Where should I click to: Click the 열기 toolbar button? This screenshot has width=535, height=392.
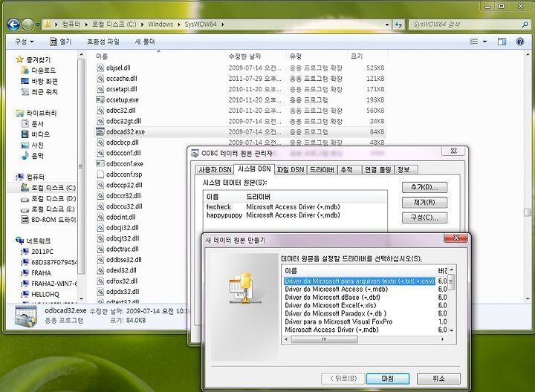[x=61, y=42]
